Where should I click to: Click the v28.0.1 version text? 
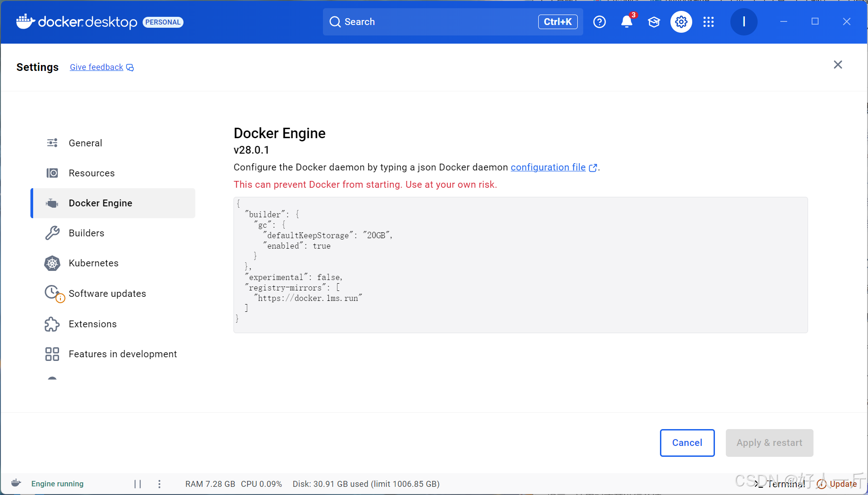251,150
